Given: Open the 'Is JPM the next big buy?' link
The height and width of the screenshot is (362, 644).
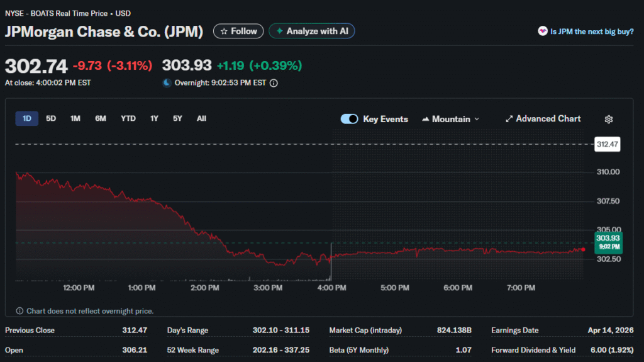Looking at the screenshot, I should (x=592, y=31).
